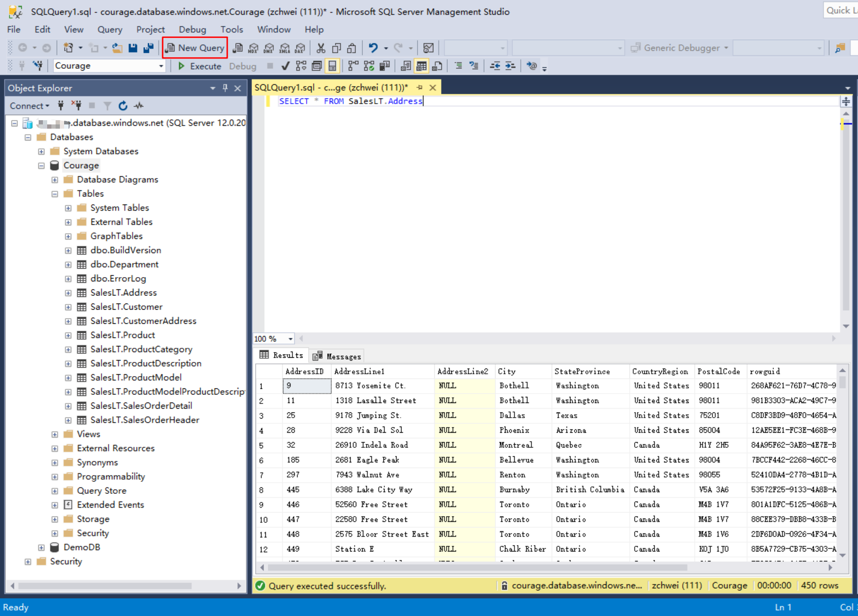Select Results to Grid mode
The height and width of the screenshot is (616, 858).
point(421,66)
